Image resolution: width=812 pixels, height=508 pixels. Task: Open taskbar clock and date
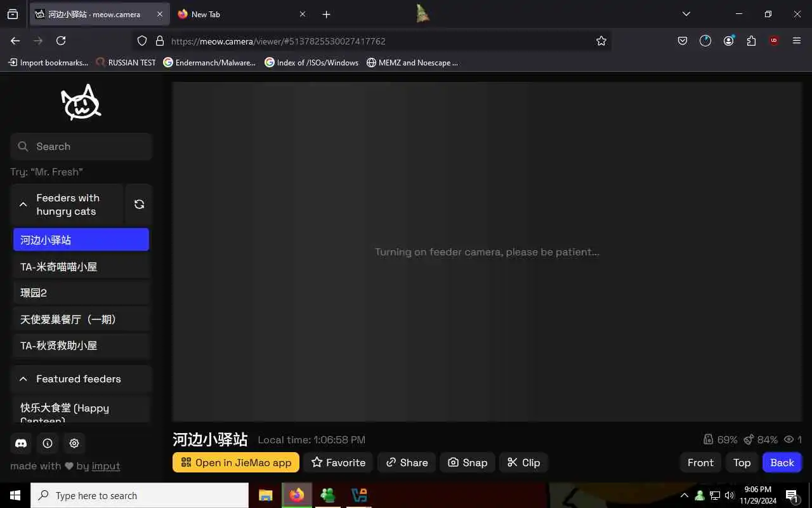point(757,495)
